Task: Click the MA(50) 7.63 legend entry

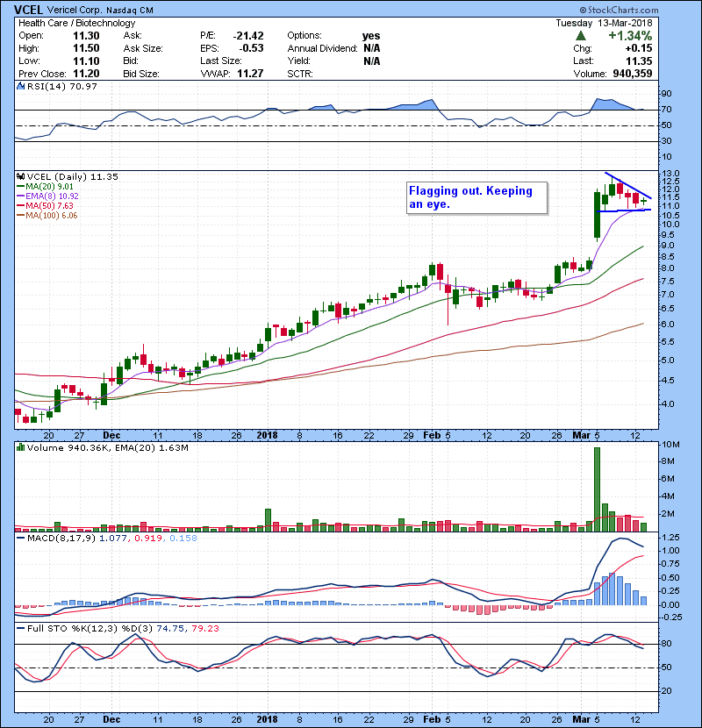Action: 49,205
